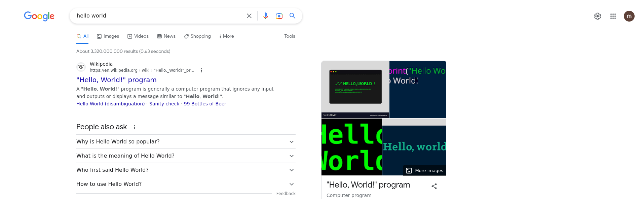Clear the search box text
644x199 pixels.
[249, 16]
